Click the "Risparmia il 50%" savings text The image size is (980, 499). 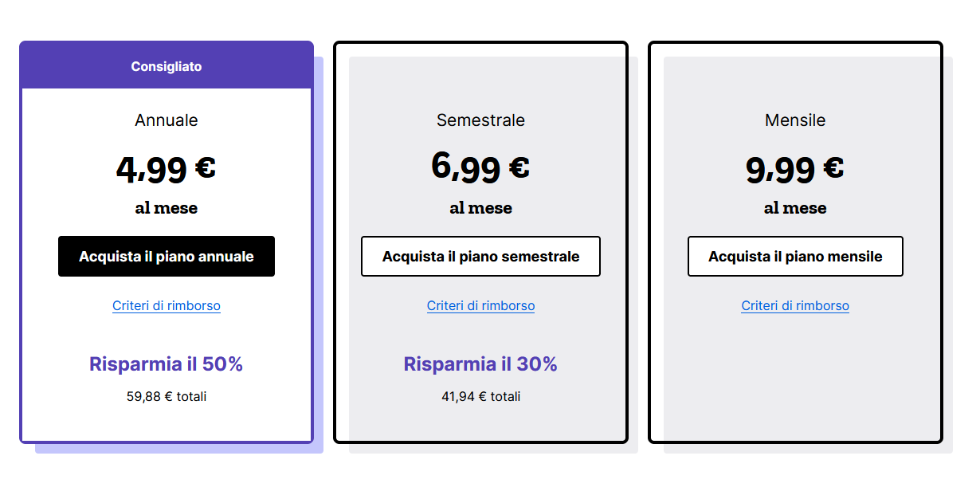click(166, 364)
